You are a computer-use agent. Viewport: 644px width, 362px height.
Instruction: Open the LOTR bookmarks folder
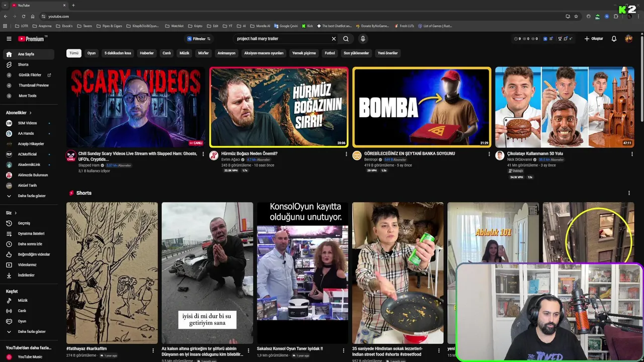coord(22,26)
